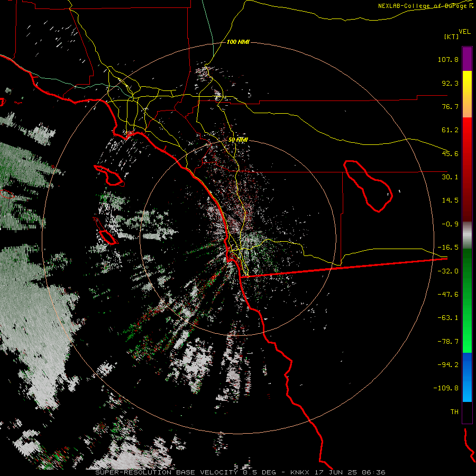The height and width of the screenshot is (476, 476).
Task: Click the yellow segment of color bar
Action: pyautogui.click(x=467, y=94)
